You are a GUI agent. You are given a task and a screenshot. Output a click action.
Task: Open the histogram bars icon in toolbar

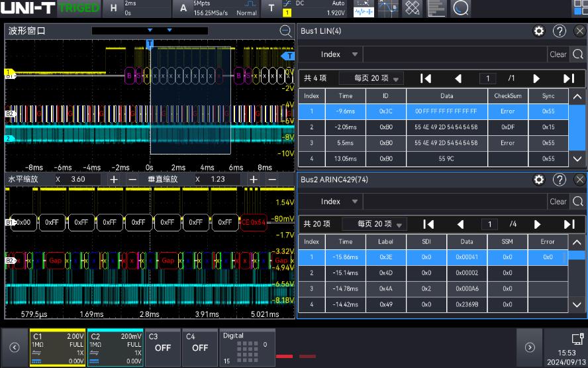[x=436, y=8]
